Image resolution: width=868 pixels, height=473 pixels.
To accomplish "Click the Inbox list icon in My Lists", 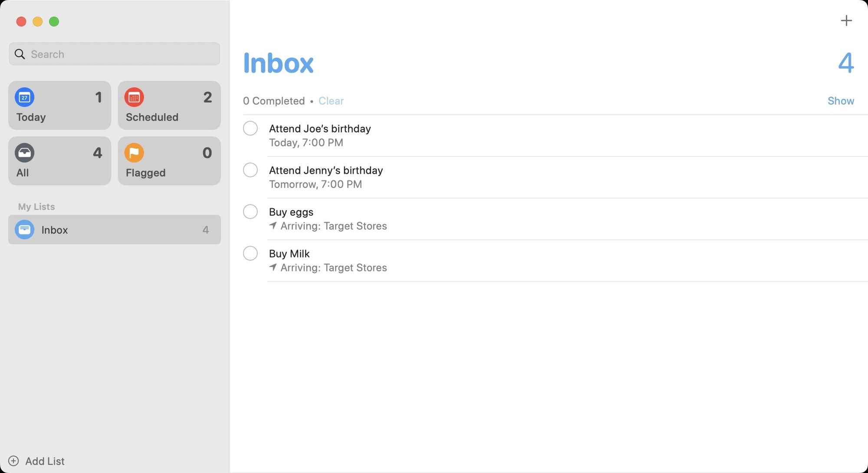I will [24, 229].
